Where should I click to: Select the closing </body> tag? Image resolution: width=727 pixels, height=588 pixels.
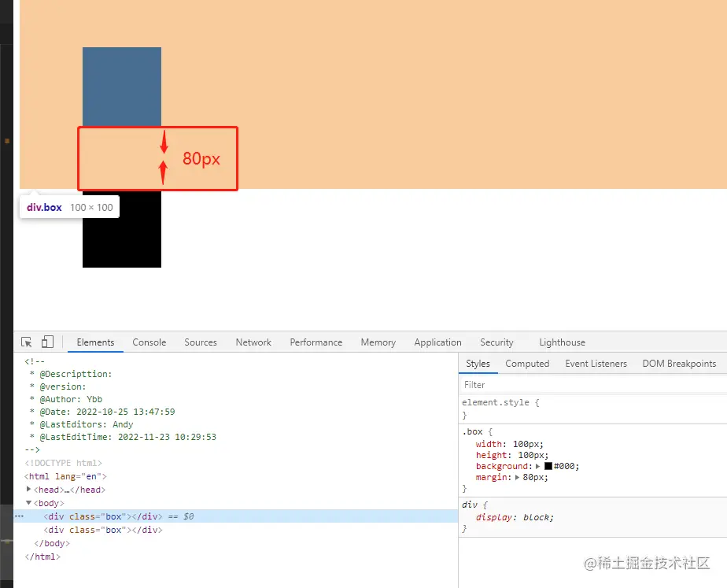52,543
